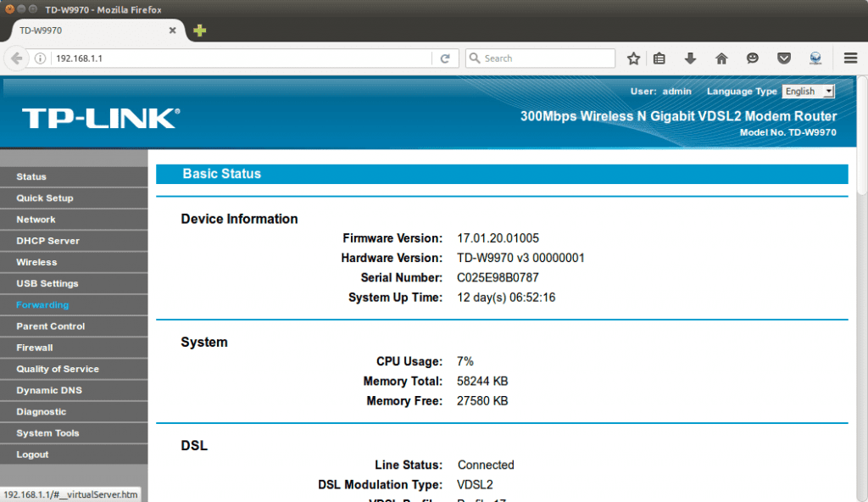Image resolution: width=868 pixels, height=502 pixels.
Task: Select Firewall in sidebar
Action: pyautogui.click(x=74, y=348)
